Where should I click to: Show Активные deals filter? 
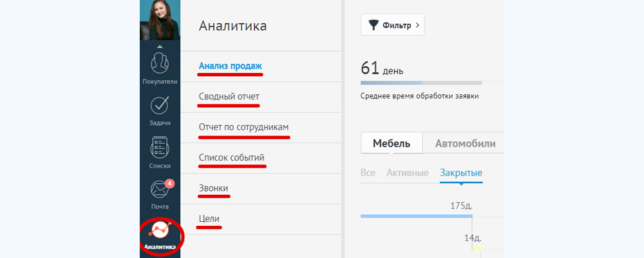408,173
